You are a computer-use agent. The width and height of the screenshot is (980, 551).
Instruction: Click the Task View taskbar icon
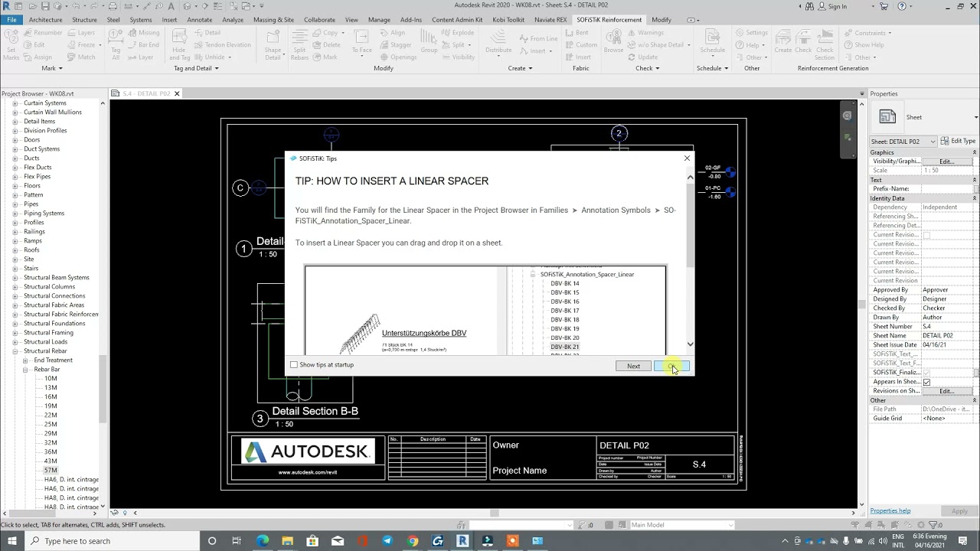(237, 541)
